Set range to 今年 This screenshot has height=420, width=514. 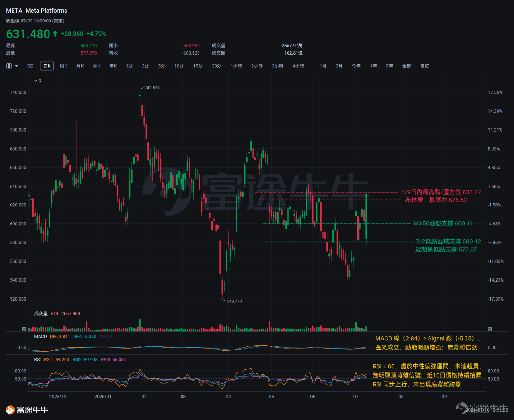(x=356, y=66)
